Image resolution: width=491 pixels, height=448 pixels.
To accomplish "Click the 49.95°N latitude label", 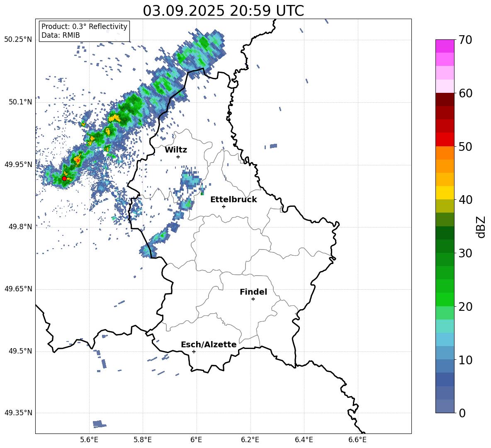I will coord(18,164).
